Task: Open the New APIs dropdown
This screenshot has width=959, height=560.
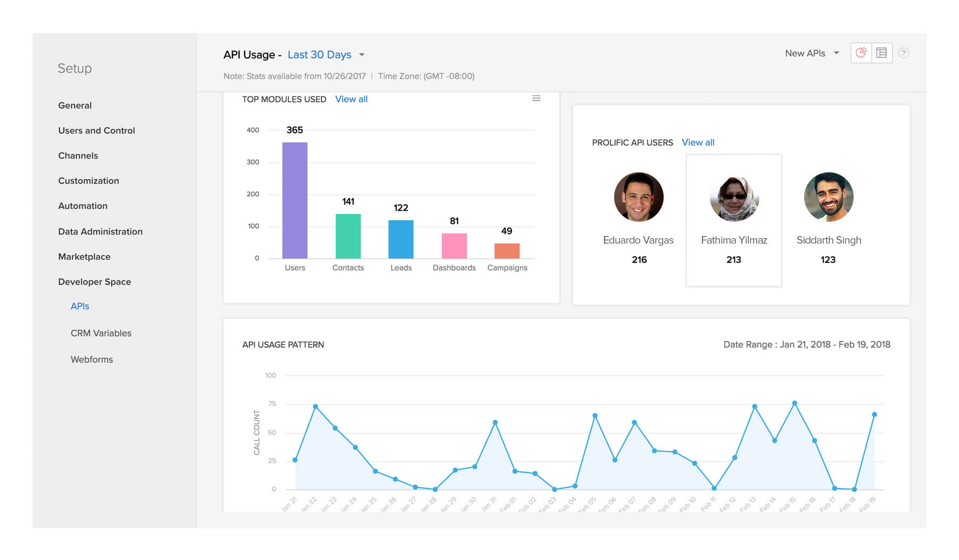Action: [x=812, y=53]
